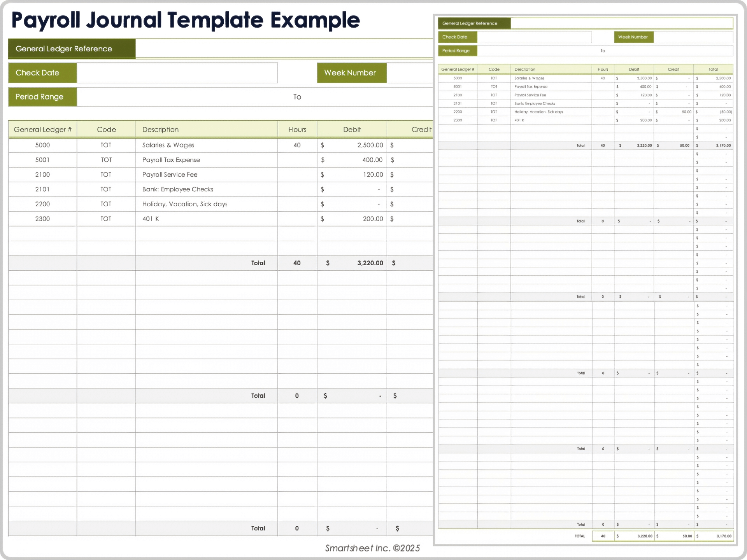
Task: Click the General Ledger Reference text box
Action: pyautogui.click(x=283, y=49)
